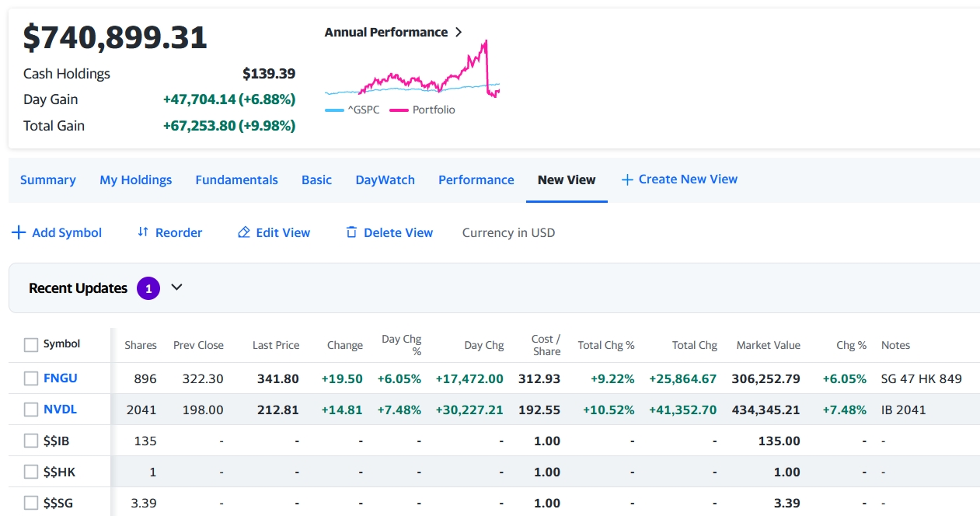Open the FNGU symbol link
The image size is (980, 516).
(x=61, y=378)
